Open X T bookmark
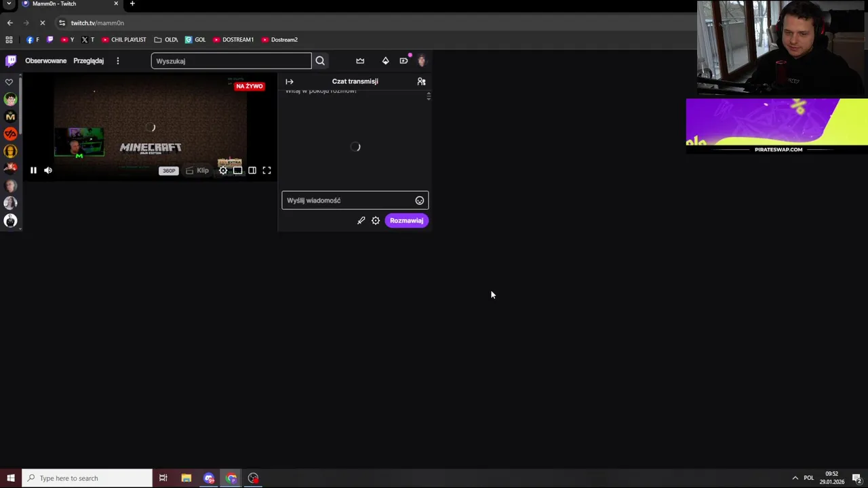The height and width of the screenshot is (488, 868). pyautogui.click(x=87, y=40)
